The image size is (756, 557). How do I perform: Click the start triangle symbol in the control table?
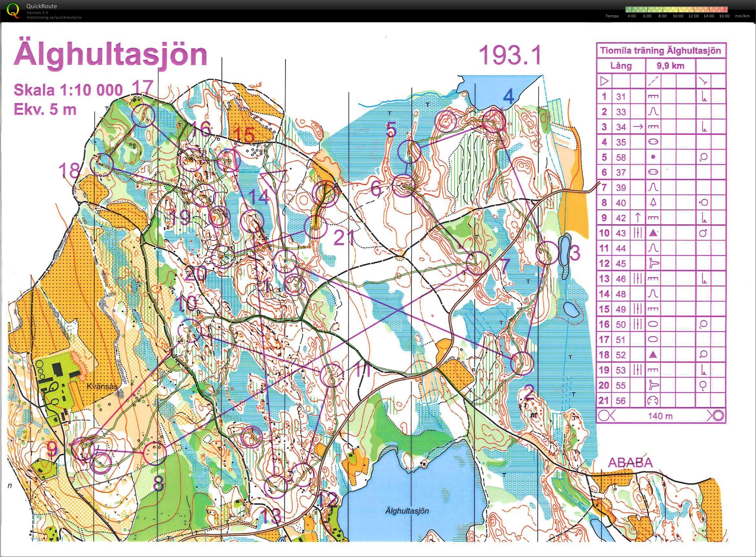[604, 81]
